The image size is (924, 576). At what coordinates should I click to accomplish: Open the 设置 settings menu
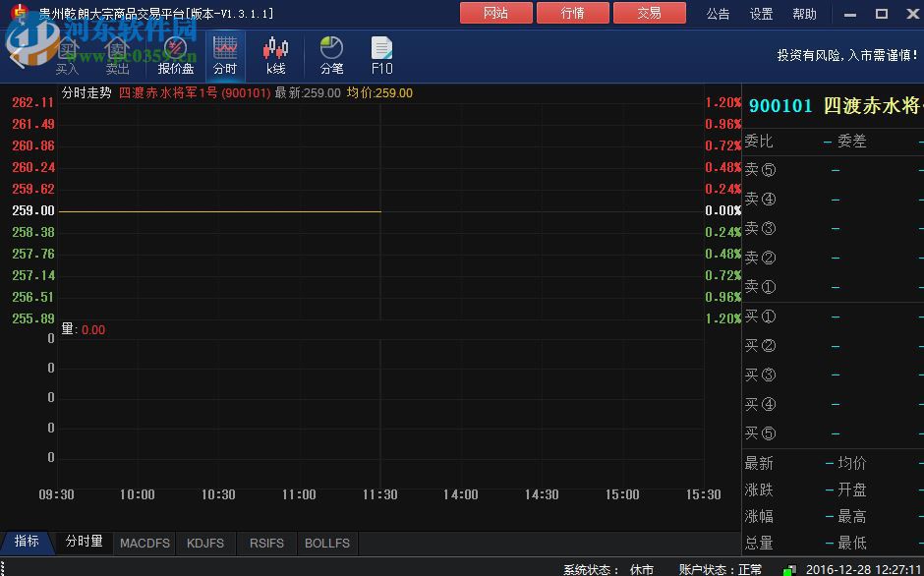tap(761, 14)
